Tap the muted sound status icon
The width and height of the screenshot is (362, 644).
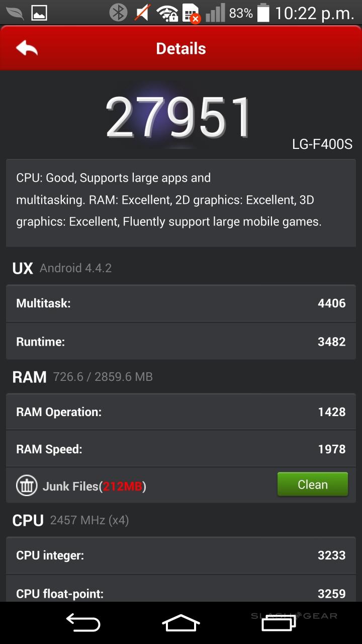coord(142,13)
